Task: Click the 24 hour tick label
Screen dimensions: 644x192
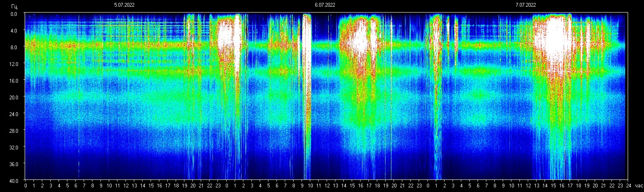Action: [x=629, y=185]
